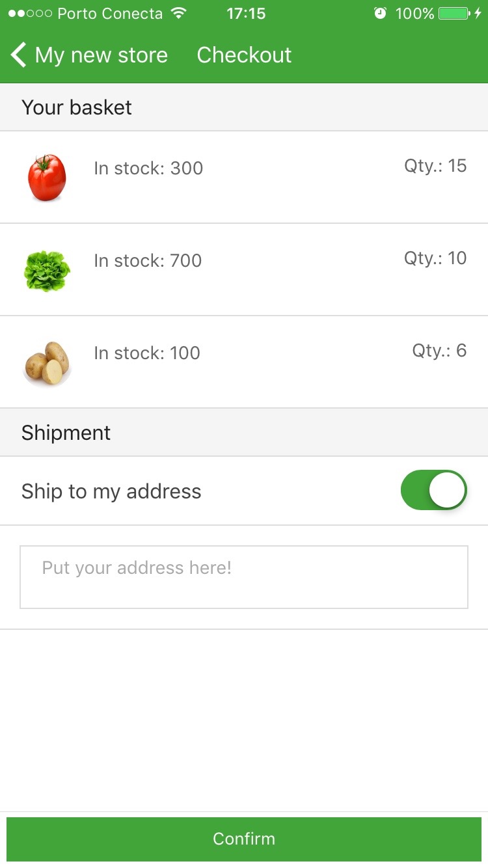Focus the Put your address here field
488x868 pixels.
point(244,577)
